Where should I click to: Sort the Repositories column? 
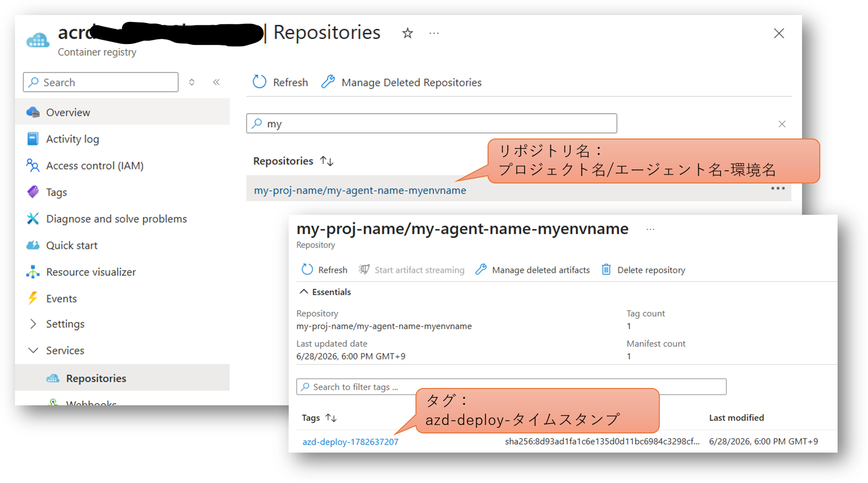pyautogui.click(x=327, y=161)
